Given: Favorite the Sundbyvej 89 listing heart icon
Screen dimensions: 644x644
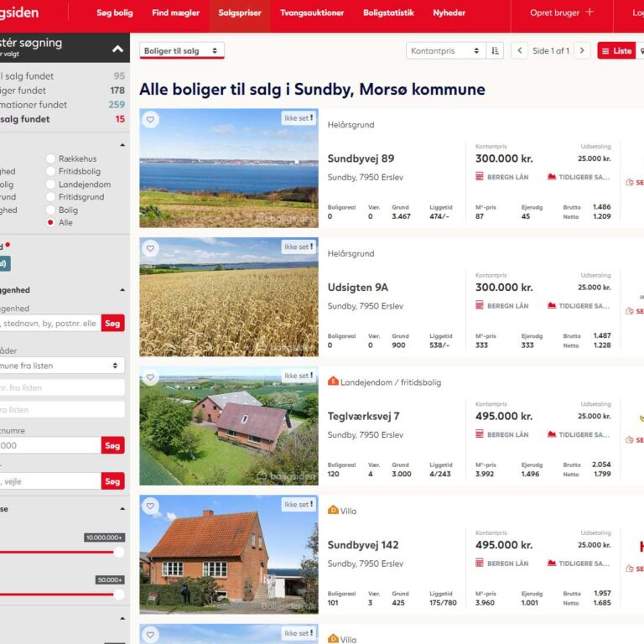Looking at the screenshot, I should pos(150,120).
